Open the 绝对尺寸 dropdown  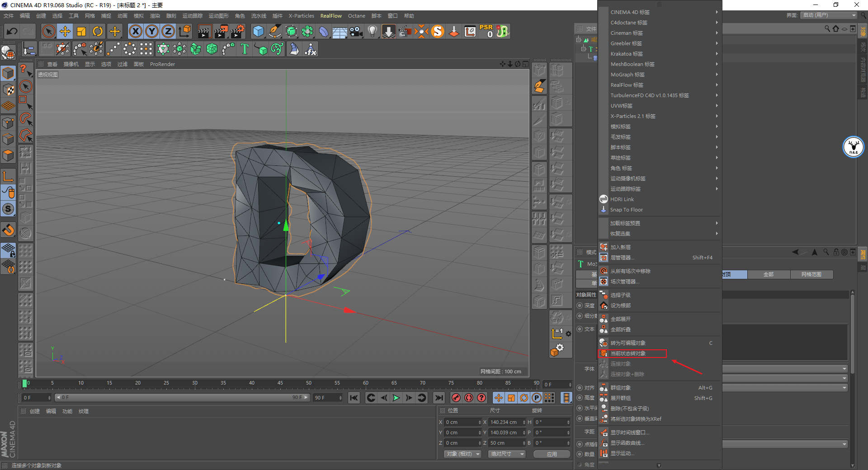(x=506, y=454)
